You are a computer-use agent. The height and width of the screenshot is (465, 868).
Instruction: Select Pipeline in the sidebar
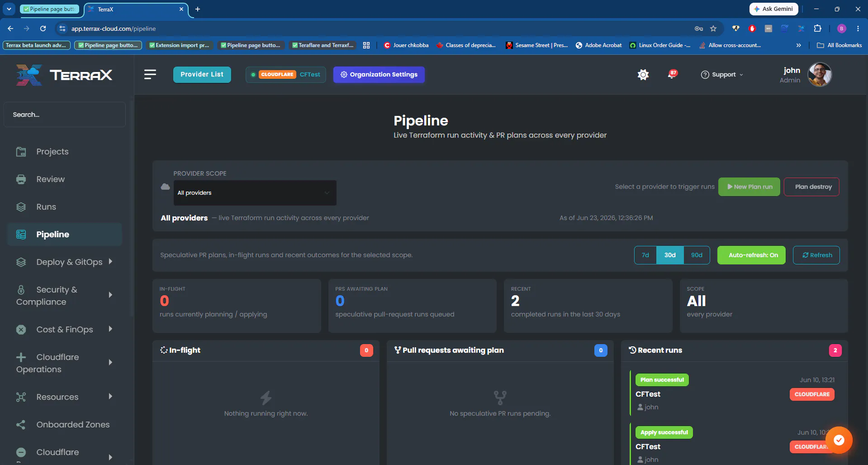[65, 235]
